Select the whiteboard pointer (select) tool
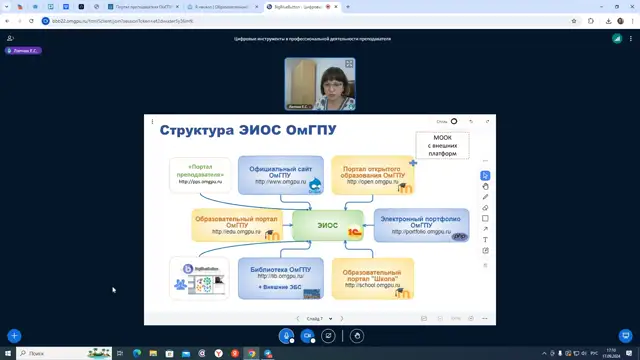The width and height of the screenshot is (640, 360). [x=485, y=176]
